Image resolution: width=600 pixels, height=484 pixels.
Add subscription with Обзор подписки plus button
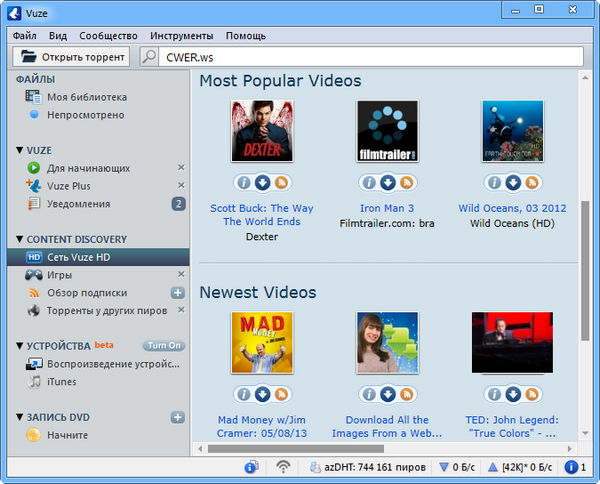178,293
